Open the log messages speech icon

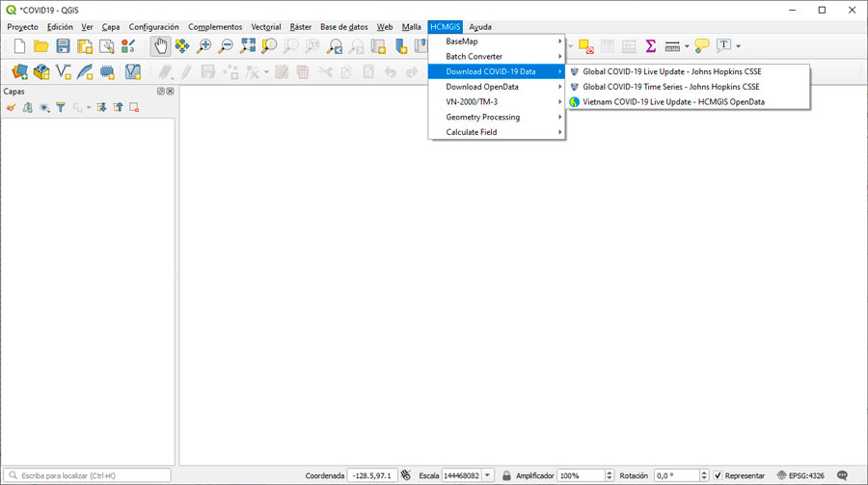[x=843, y=475]
